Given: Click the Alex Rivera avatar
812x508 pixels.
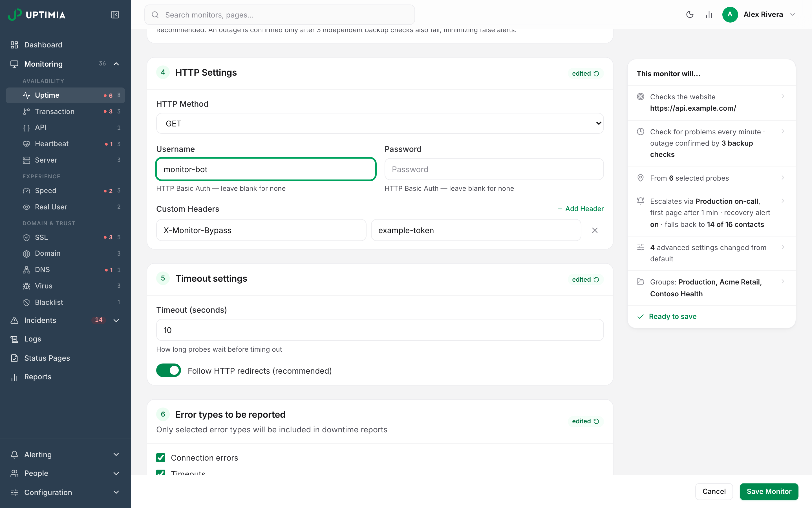Looking at the screenshot, I should coord(730,14).
